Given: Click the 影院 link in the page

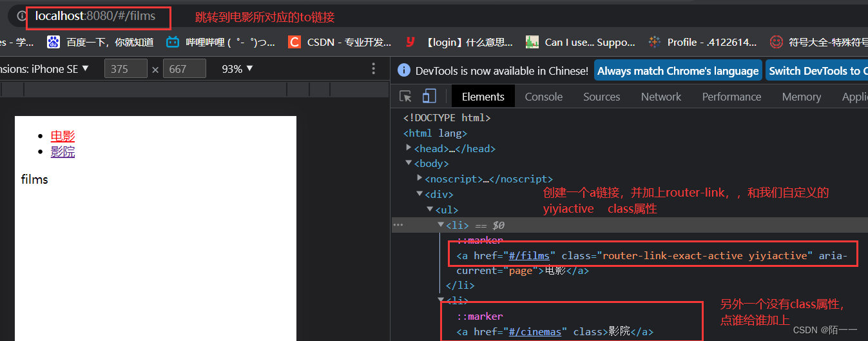Looking at the screenshot, I should click(63, 152).
